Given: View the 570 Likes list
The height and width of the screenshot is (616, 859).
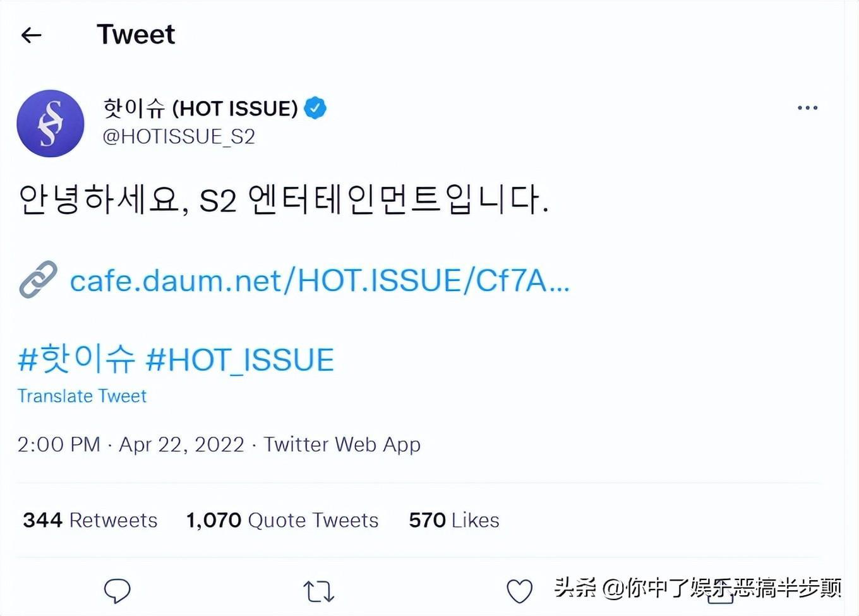Looking at the screenshot, I should tap(454, 520).
